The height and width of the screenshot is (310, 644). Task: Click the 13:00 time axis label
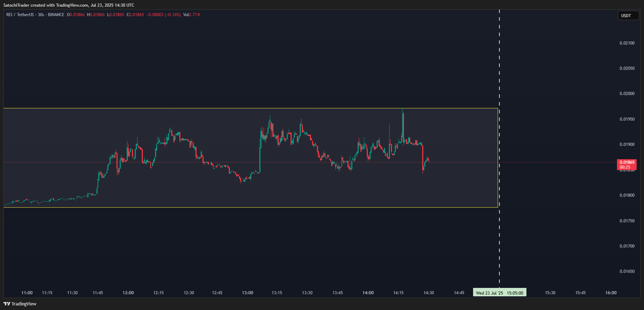coord(247,293)
